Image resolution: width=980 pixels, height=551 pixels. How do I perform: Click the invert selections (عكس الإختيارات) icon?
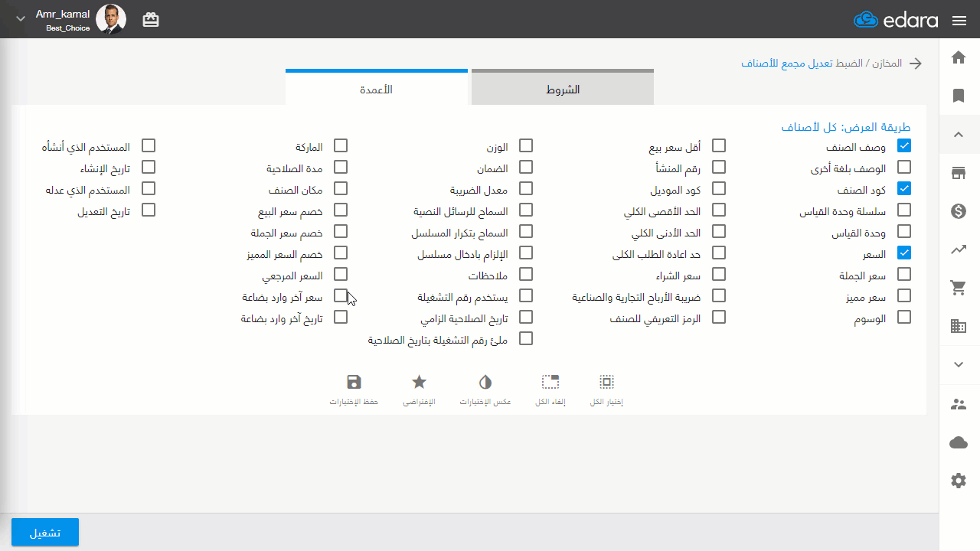pos(485,382)
